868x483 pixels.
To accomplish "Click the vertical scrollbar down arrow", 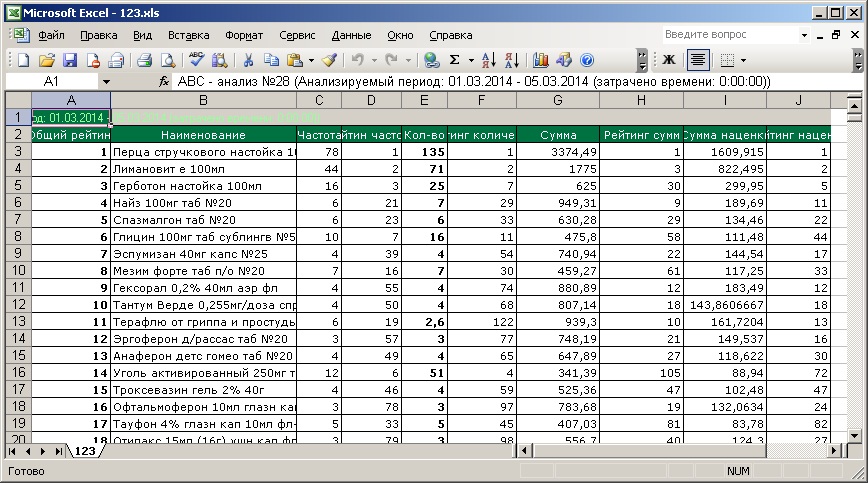I will coord(854,435).
